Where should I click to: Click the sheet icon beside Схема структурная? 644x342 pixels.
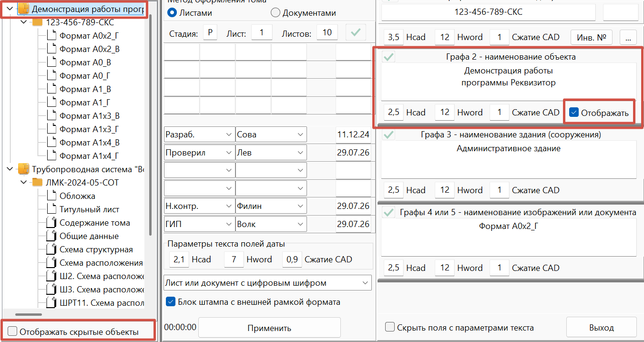pos(52,249)
